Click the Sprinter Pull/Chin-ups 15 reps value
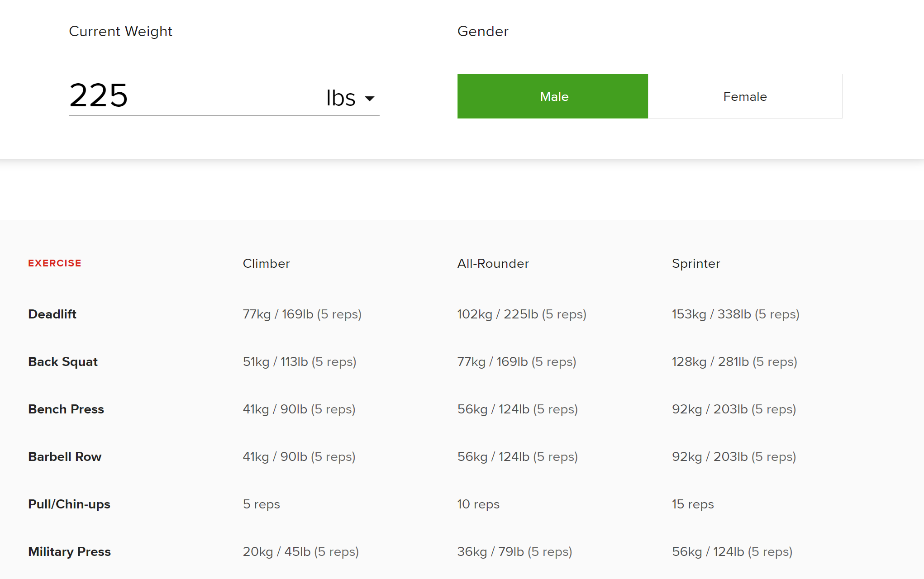Viewport: 924px width, 579px height. click(692, 504)
